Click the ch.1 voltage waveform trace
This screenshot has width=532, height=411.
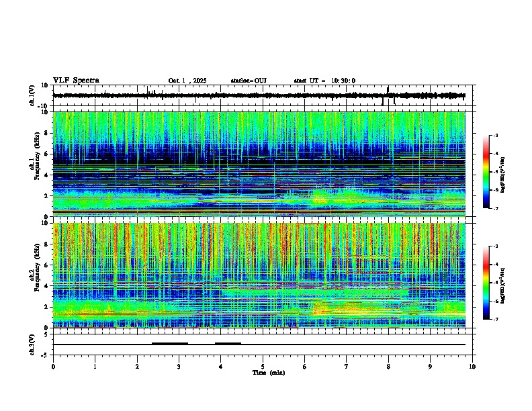coord(259,95)
